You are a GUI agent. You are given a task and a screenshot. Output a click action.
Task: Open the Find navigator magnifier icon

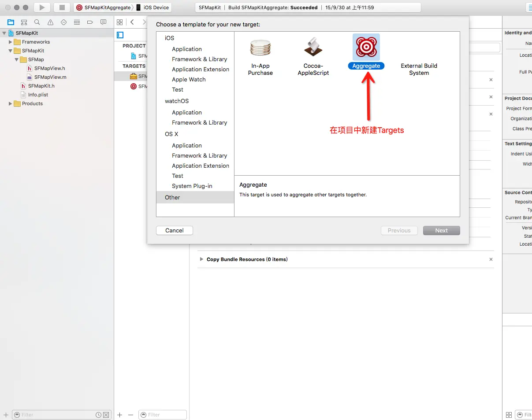coord(37,22)
